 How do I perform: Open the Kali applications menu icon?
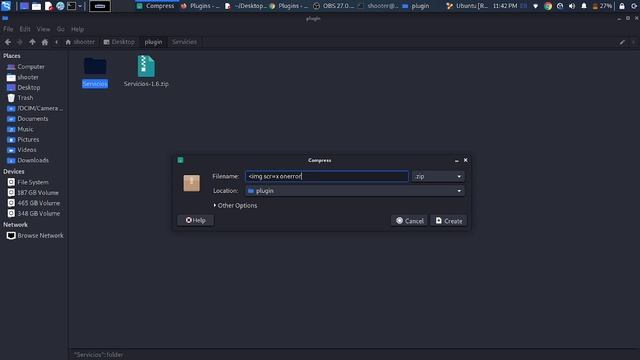[6, 6]
